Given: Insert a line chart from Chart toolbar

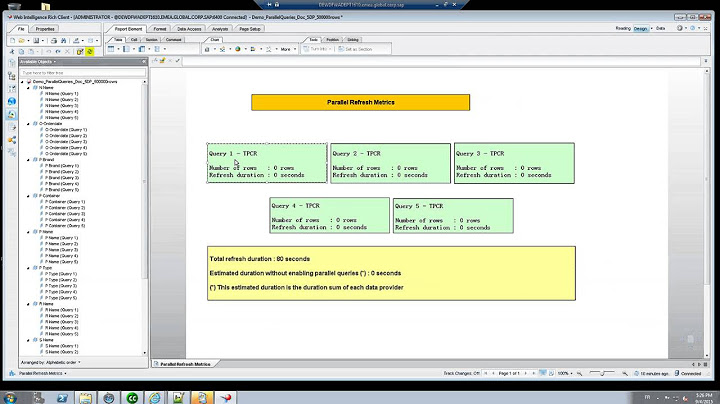Looking at the screenshot, I should pos(222,49).
